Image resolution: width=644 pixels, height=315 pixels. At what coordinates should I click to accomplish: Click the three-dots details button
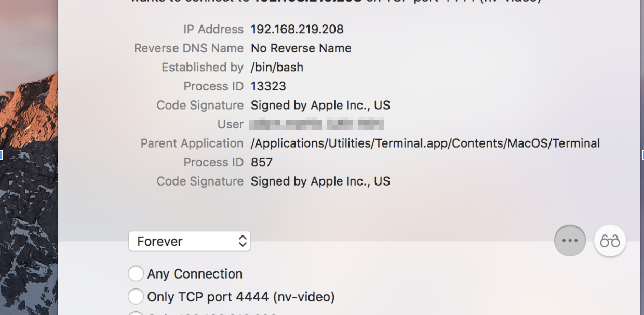click(570, 241)
